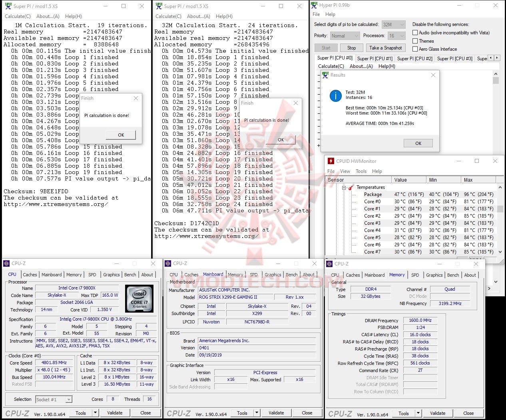Close the 32M Finish dialog with X
The width and height of the screenshot is (506, 420).
click(x=296, y=103)
